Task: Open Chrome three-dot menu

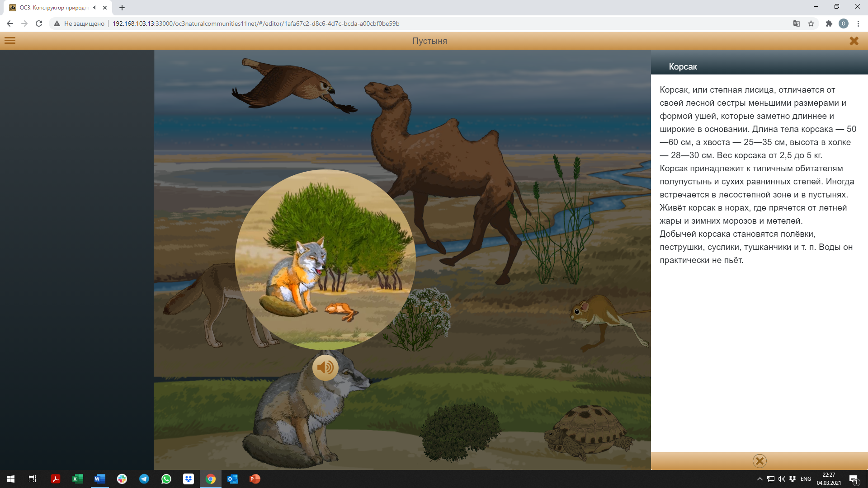Action: pos(858,23)
